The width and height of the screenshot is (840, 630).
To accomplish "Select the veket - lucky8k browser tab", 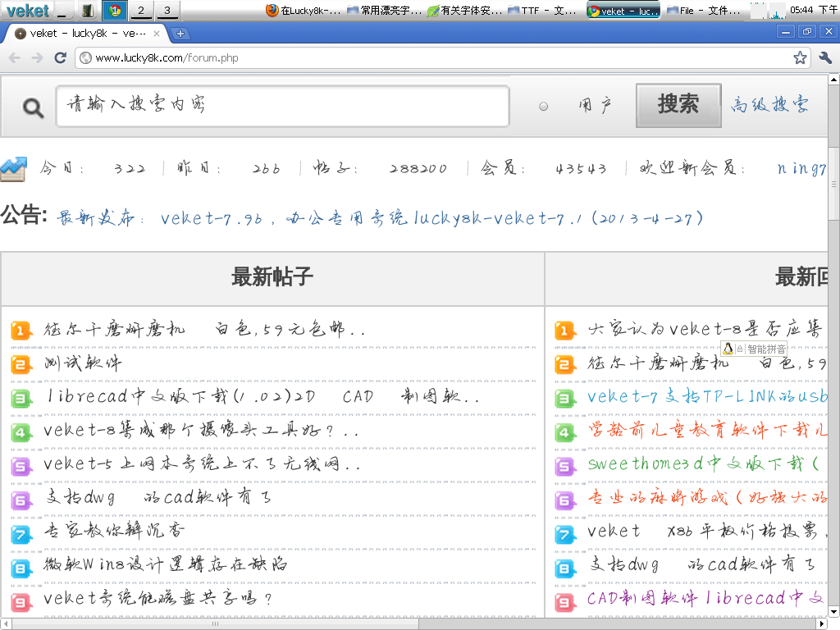I will pos(87,33).
